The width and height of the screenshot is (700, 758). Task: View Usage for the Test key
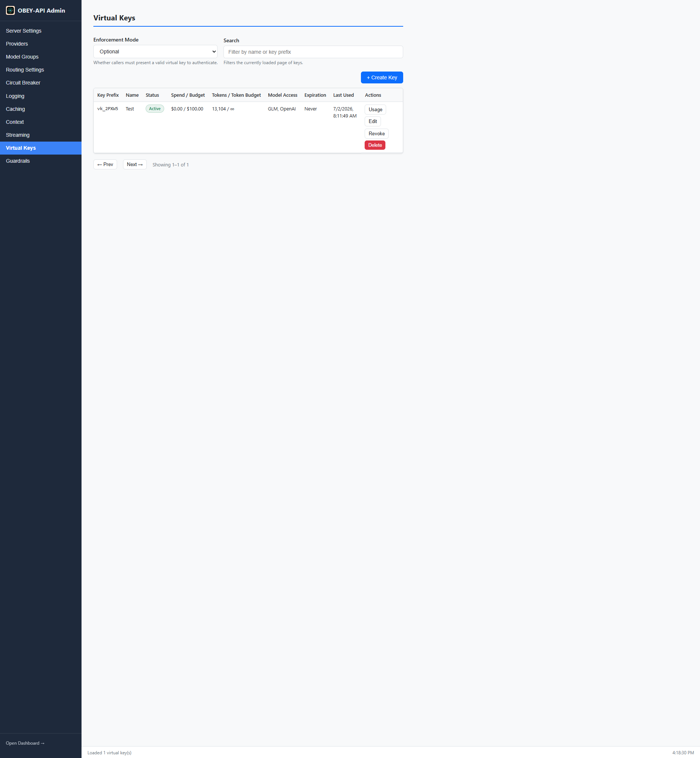pyautogui.click(x=375, y=109)
